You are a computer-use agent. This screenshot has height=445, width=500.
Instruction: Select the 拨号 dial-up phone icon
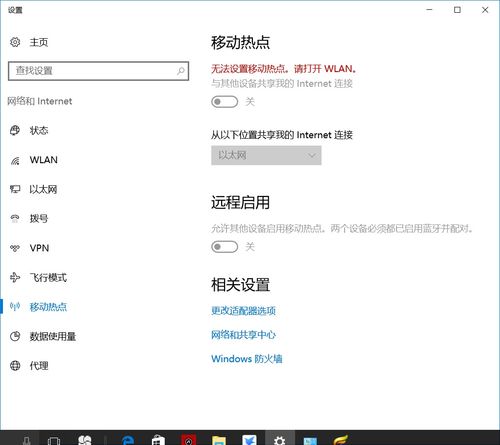[x=15, y=219]
